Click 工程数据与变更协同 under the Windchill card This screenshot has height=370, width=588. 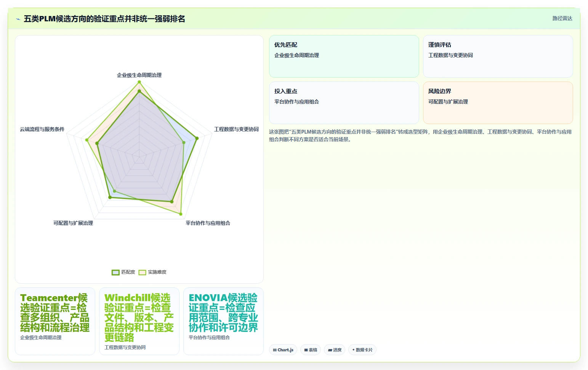tap(125, 348)
